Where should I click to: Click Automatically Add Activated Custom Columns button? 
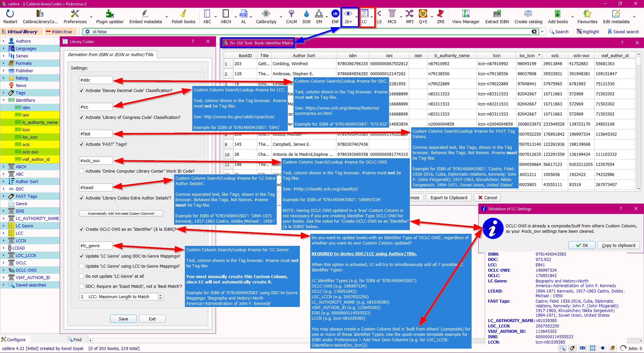(121, 213)
